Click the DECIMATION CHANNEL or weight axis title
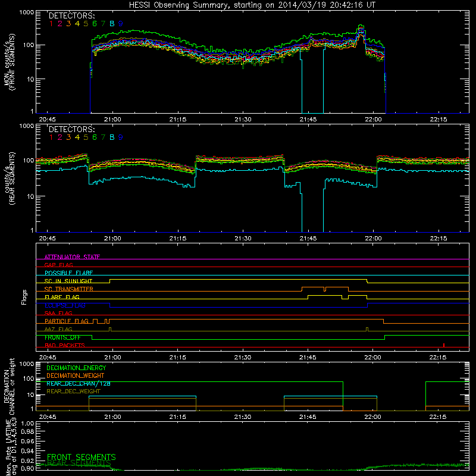Screen dimensions: 476x476 [x=9, y=386]
